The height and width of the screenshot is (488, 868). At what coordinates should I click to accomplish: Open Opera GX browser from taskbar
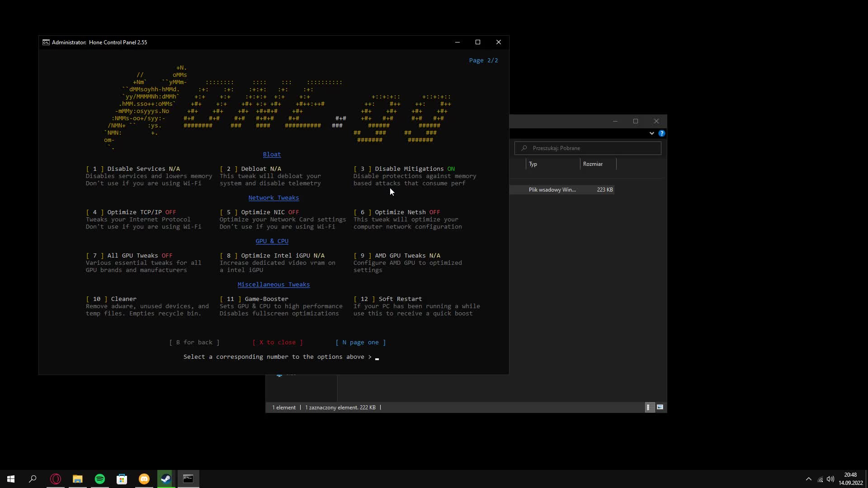[x=56, y=479]
